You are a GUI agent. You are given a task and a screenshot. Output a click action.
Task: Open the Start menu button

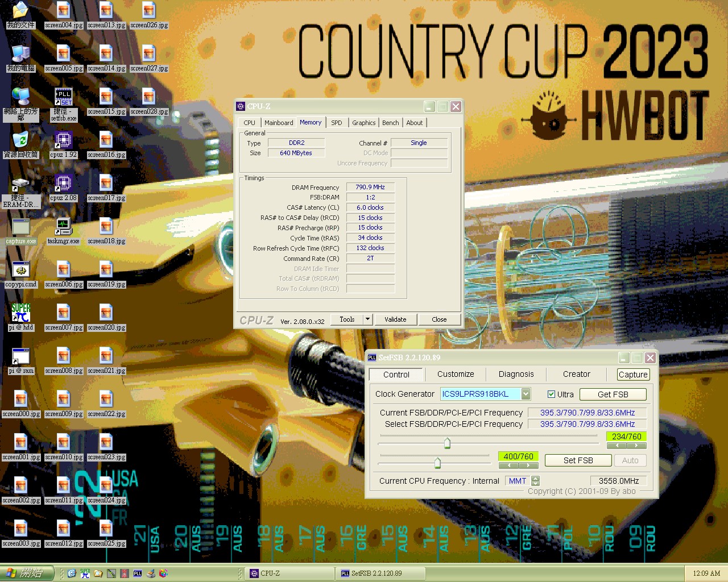click(27, 573)
